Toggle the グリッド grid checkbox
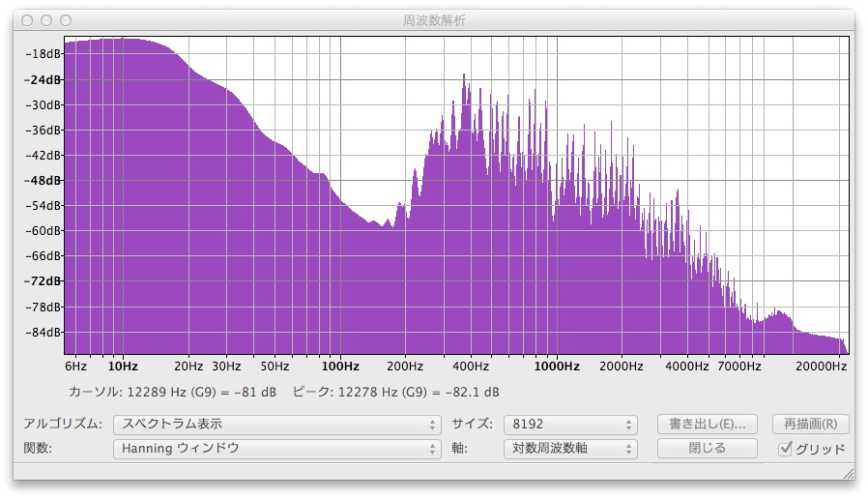This screenshot has height=499, width=868. point(785,448)
